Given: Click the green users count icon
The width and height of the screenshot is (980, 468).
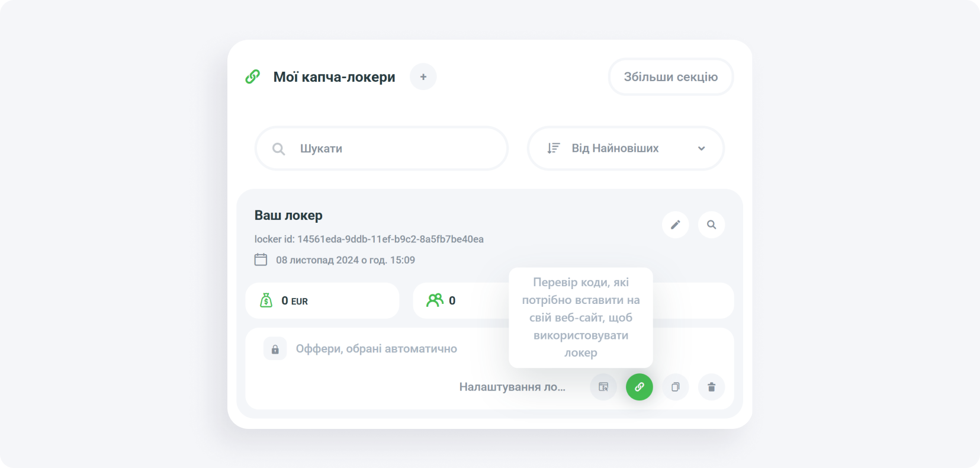Looking at the screenshot, I should pos(435,300).
